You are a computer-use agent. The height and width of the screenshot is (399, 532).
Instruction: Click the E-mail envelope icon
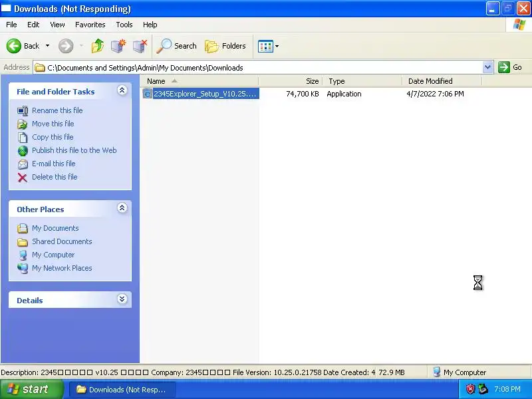(x=23, y=164)
